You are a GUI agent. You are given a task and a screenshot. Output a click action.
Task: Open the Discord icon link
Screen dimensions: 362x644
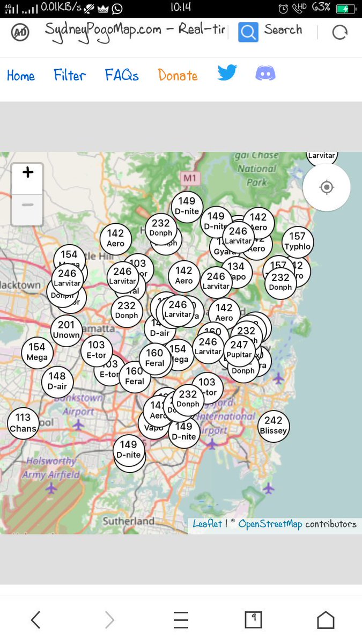(x=265, y=73)
